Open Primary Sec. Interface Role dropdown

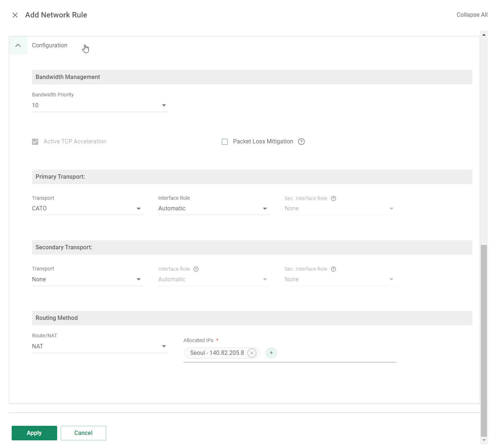pyautogui.click(x=340, y=209)
